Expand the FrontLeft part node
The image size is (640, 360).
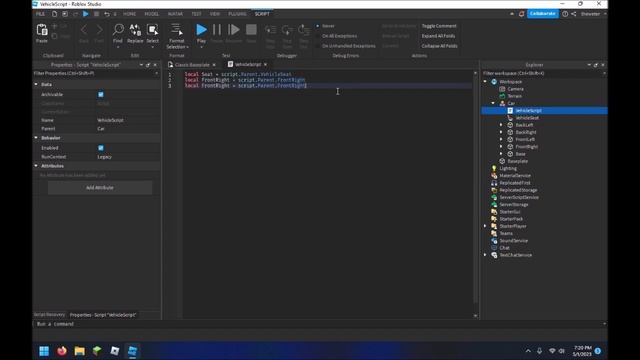501,139
